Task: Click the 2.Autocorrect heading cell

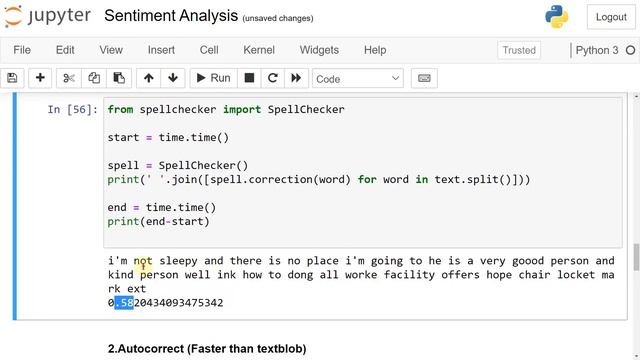Action: (207, 349)
